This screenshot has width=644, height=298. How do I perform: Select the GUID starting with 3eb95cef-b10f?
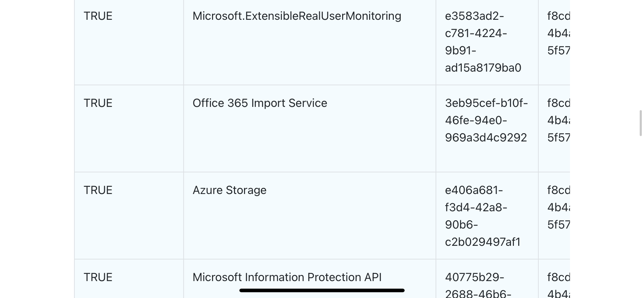pyautogui.click(x=487, y=120)
